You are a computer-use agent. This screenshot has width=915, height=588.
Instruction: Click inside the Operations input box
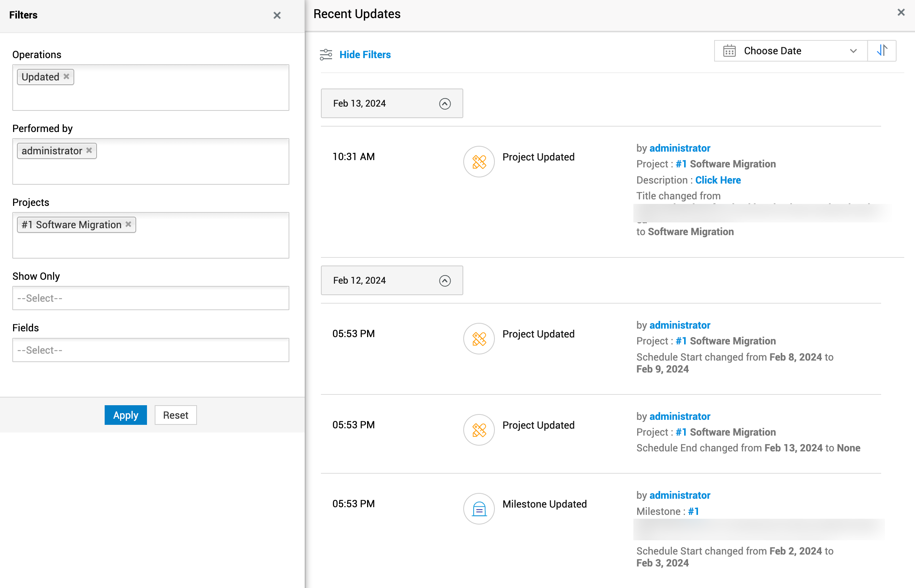173,94
